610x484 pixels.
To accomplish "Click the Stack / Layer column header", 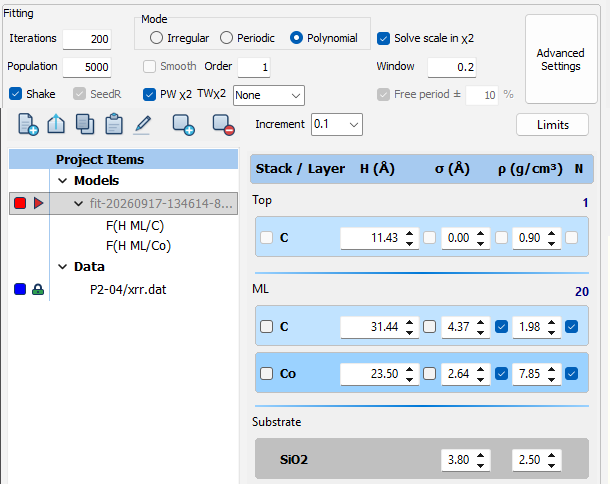I will coord(300,169).
